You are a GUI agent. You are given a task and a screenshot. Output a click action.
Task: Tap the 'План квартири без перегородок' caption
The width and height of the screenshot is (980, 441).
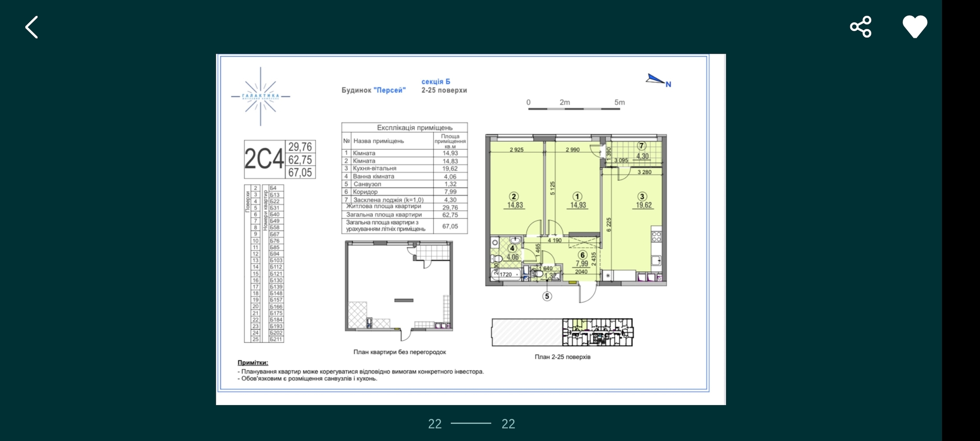coord(400,352)
